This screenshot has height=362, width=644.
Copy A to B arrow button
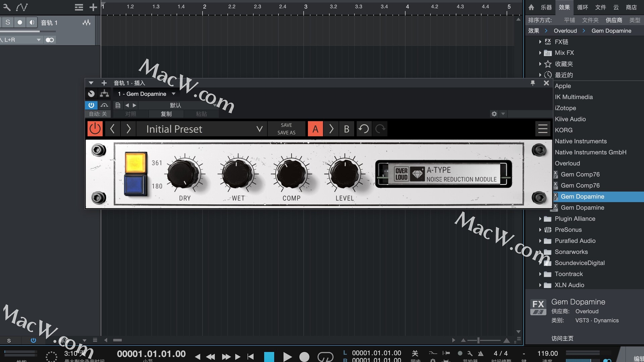(x=331, y=129)
